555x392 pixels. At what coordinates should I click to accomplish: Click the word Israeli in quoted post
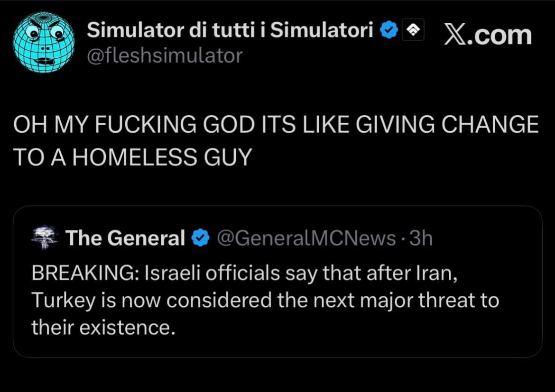point(168,274)
